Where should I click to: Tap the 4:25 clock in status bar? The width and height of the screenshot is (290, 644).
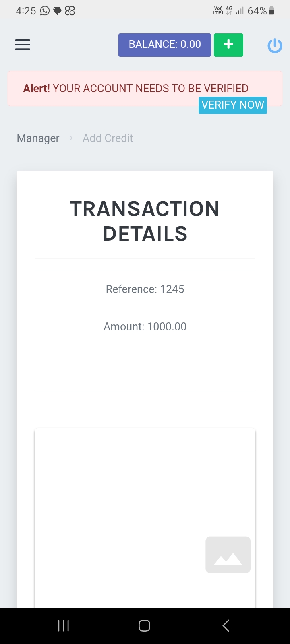click(x=26, y=11)
